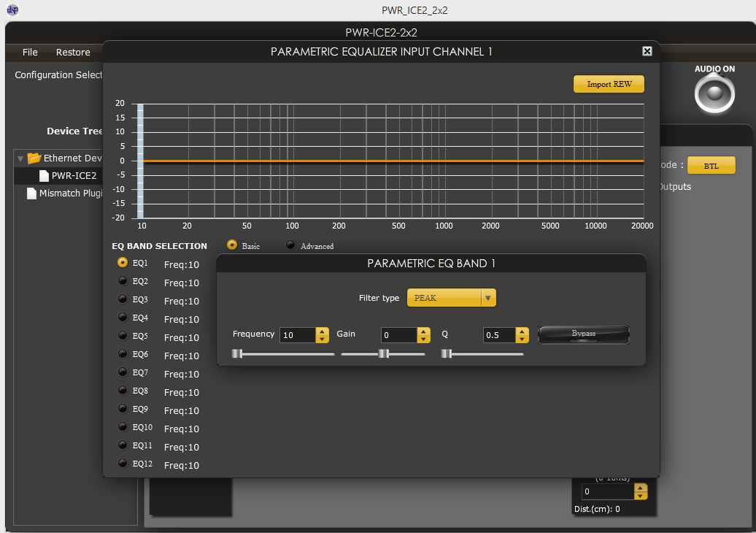This screenshot has height=533, width=756.
Task: Click the Mismatch Plugin document icon
Action: (x=31, y=193)
